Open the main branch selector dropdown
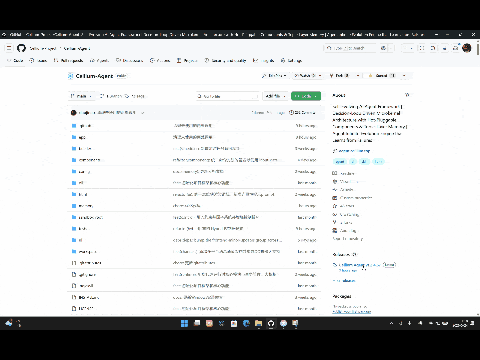The image size is (480, 360). click(x=81, y=96)
